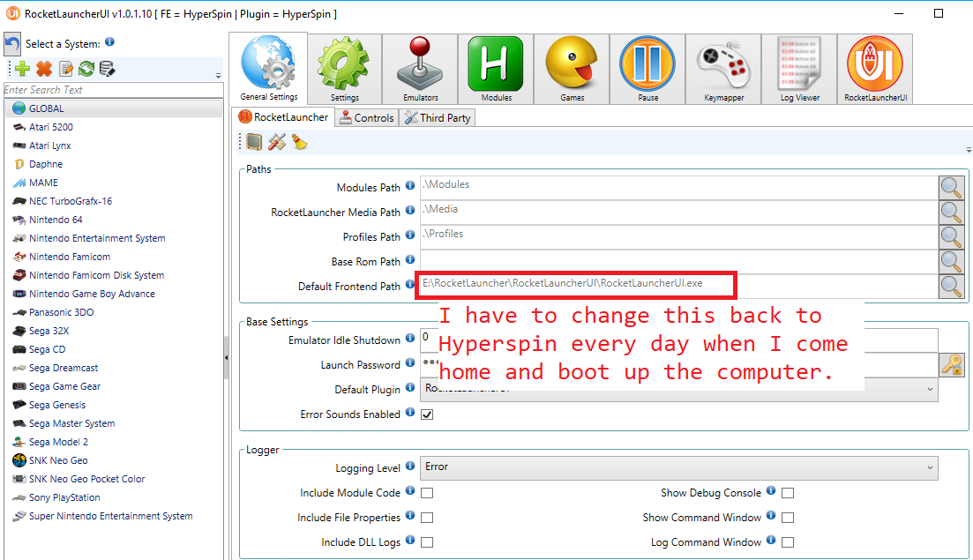
Task: Click the orange X delete system icon
Action: click(43, 69)
